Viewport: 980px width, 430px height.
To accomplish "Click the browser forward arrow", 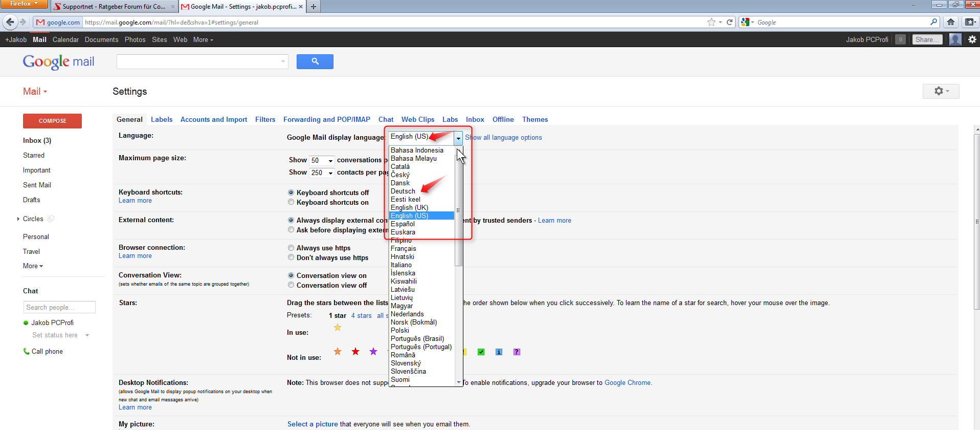I will pos(23,22).
